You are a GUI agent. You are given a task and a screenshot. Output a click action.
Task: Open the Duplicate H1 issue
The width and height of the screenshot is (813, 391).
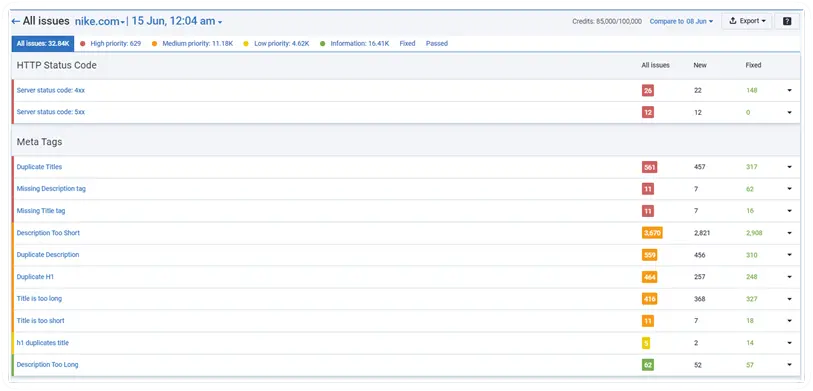35,277
